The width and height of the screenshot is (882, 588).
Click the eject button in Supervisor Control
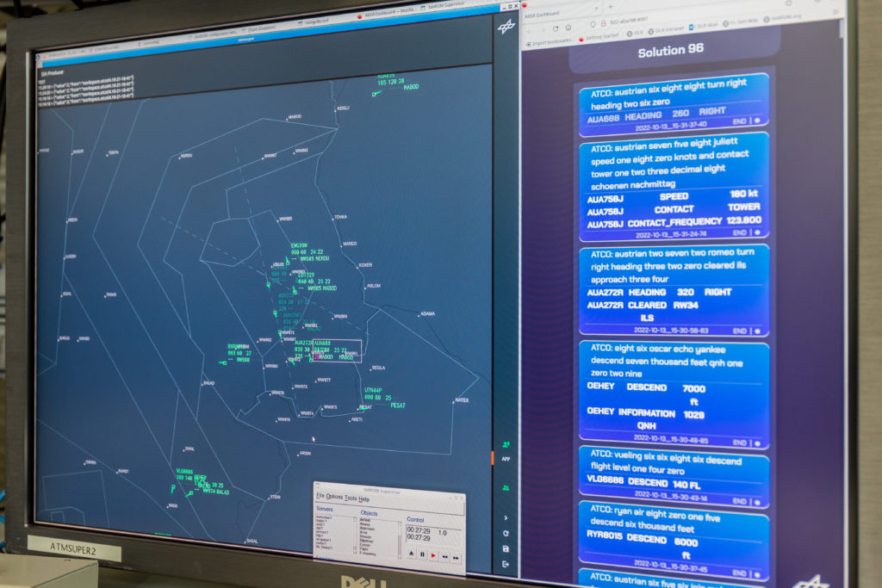point(411,554)
